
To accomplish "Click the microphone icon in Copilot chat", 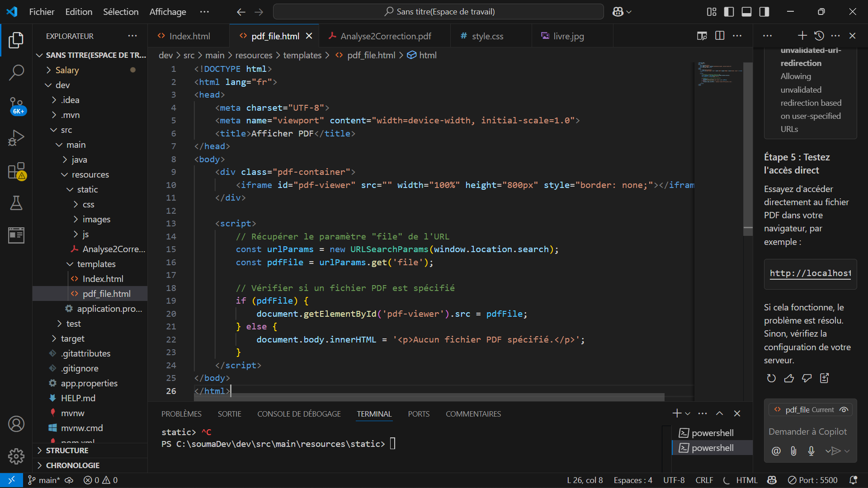I will 811,450.
